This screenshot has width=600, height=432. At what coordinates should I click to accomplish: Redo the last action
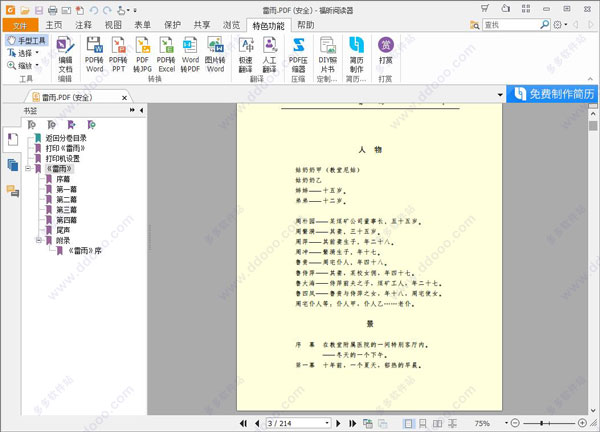pyautogui.click(x=108, y=10)
